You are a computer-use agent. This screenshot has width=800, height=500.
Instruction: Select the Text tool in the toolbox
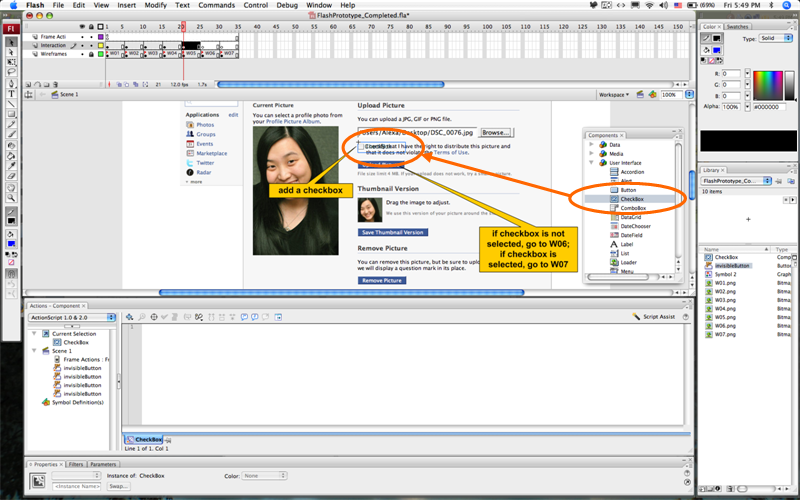click(11, 94)
